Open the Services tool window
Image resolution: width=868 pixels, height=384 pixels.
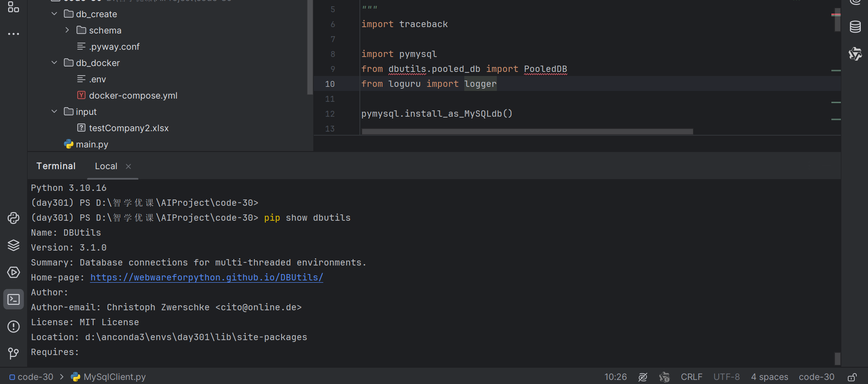(14, 272)
